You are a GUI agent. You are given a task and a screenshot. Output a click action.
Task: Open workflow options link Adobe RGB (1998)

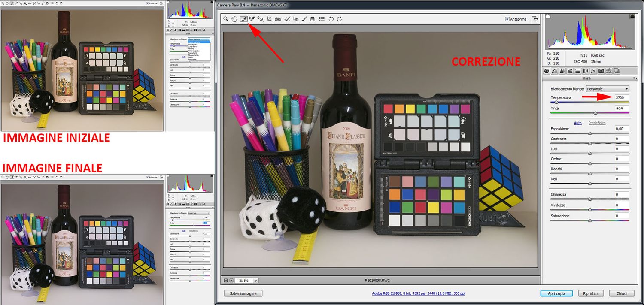click(419, 293)
